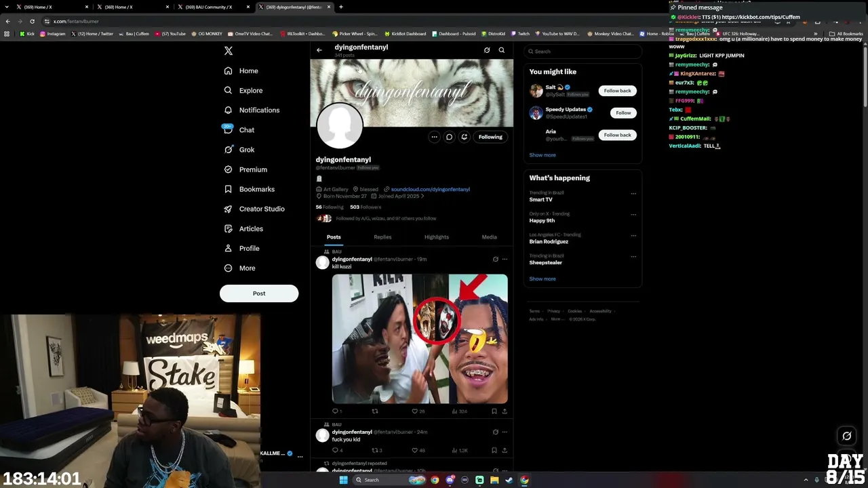Open more options for the Smart TV trend
This screenshot has width=868, height=488.
[x=633, y=194]
